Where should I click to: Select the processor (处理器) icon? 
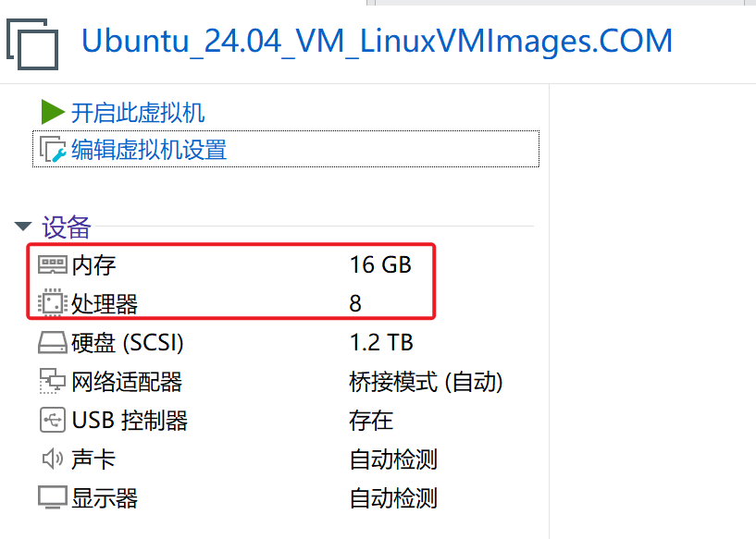click(53, 303)
